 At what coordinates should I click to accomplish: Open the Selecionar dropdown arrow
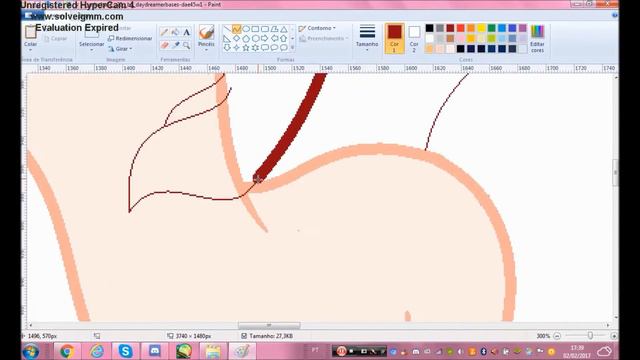tap(91, 50)
